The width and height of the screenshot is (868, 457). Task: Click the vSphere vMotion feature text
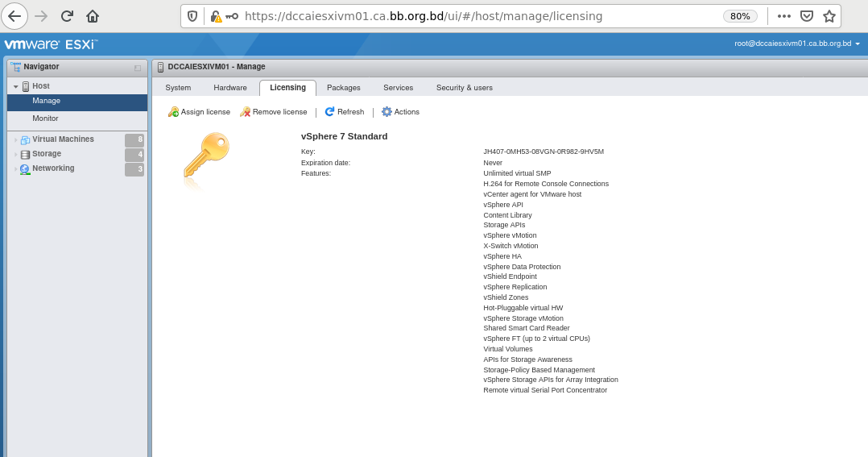(510, 235)
